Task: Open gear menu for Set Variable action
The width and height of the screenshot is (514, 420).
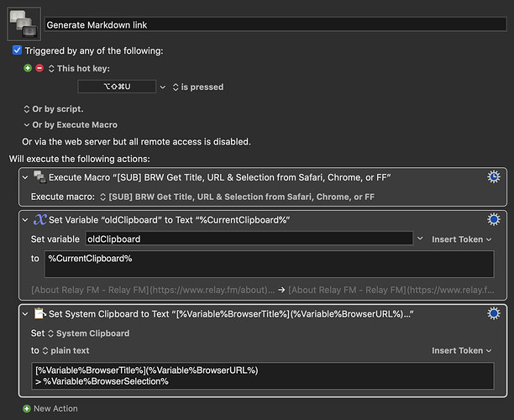Action: click(493, 218)
